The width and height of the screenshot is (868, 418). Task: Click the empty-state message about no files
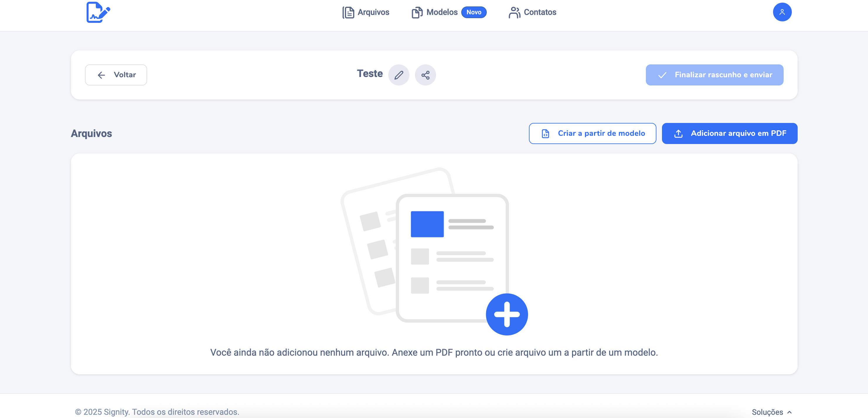(x=434, y=352)
